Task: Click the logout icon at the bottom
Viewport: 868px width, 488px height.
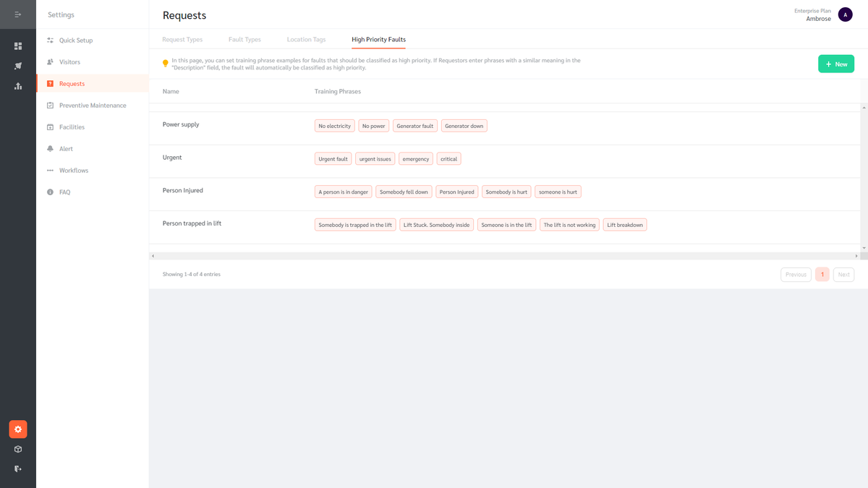Action: click(17, 469)
